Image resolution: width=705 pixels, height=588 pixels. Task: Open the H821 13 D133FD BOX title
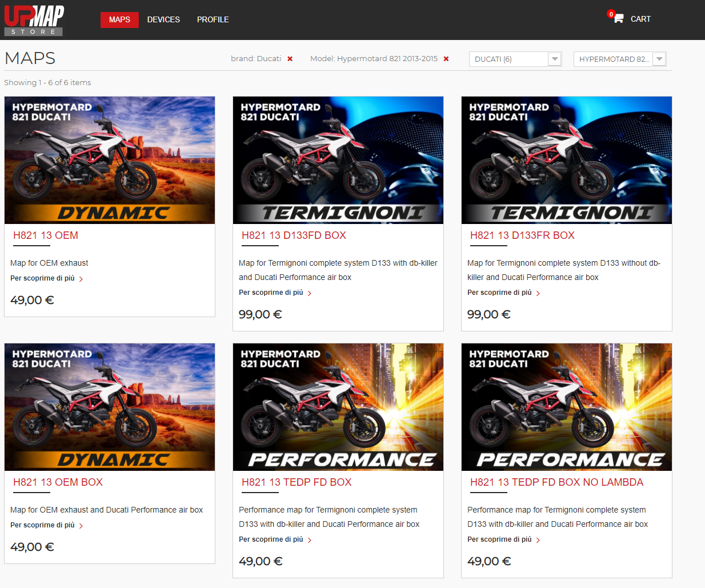(294, 235)
